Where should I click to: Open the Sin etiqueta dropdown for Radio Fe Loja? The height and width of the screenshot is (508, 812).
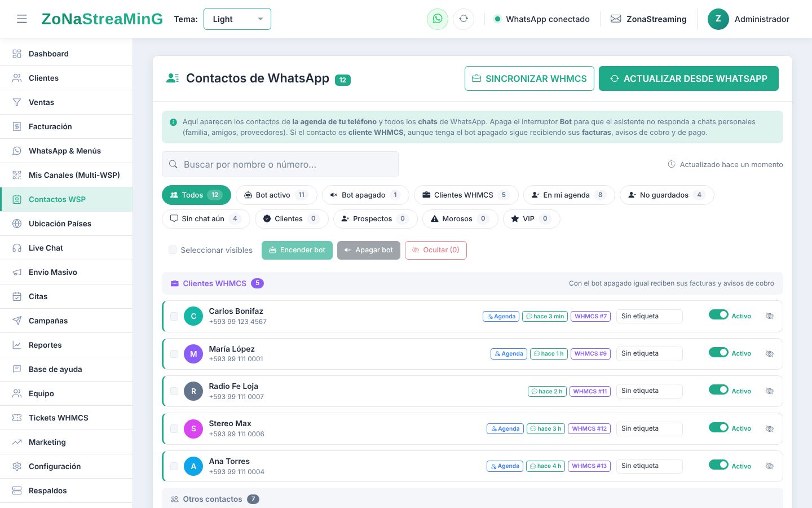point(649,391)
